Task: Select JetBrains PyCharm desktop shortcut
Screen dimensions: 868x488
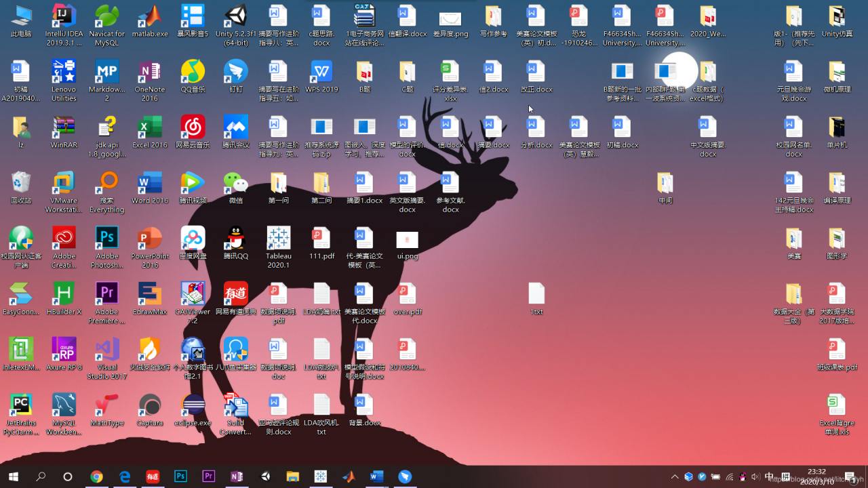Action: tap(21, 414)
